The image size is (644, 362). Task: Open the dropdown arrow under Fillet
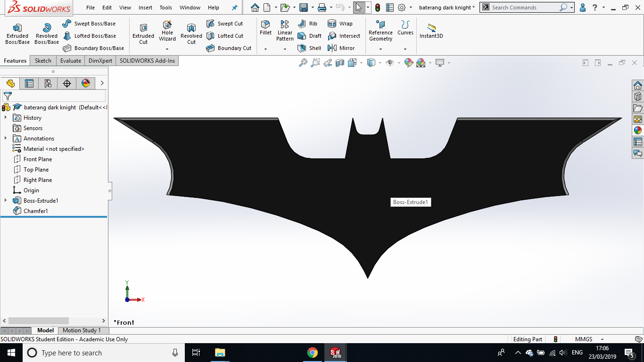265,49
